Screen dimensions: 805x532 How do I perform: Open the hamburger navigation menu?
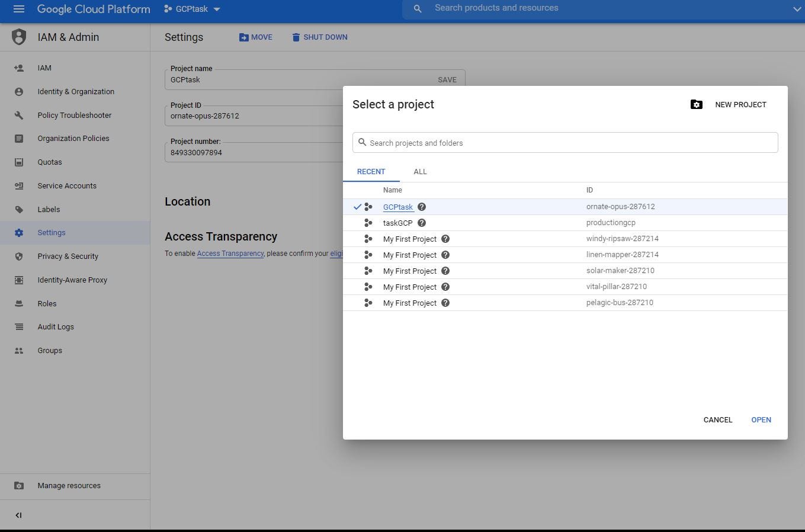point(18,9)
